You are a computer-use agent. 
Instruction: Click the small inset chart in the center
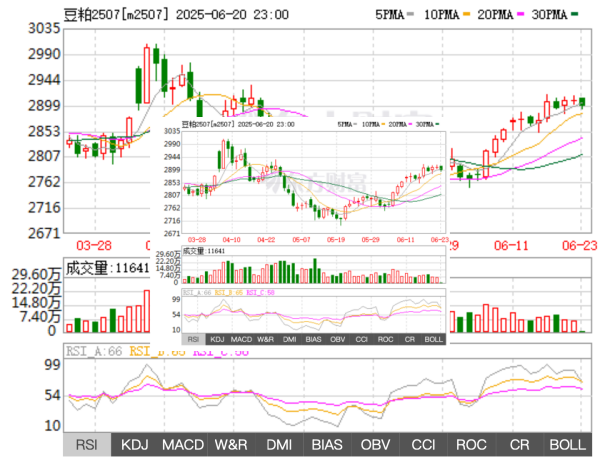pos(300,230)
